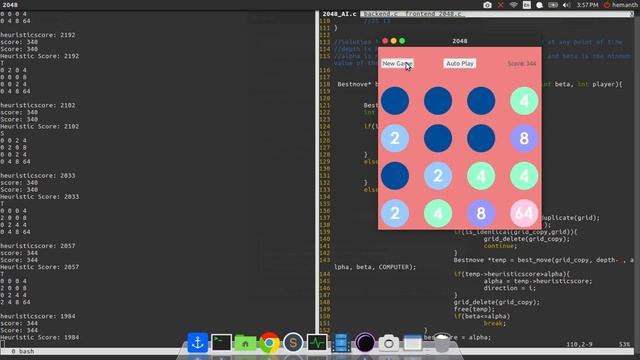Open the keyboard layout indicator

[527, 5]
